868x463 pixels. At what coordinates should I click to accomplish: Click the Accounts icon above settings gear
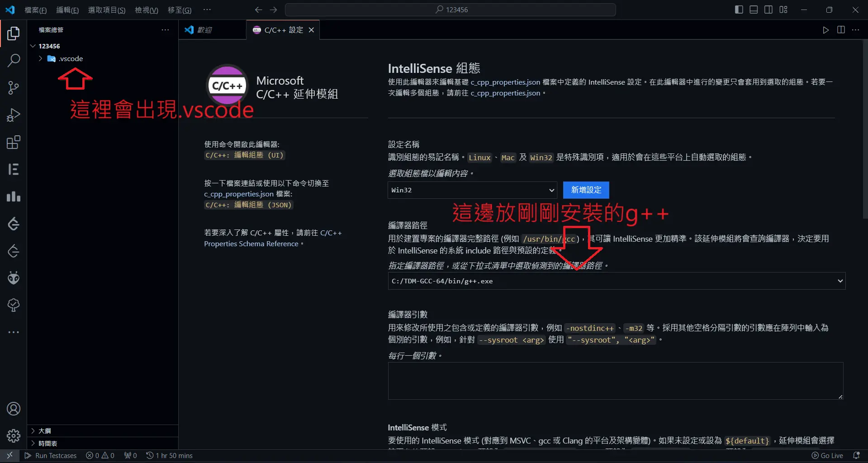(x=13, y=408)
